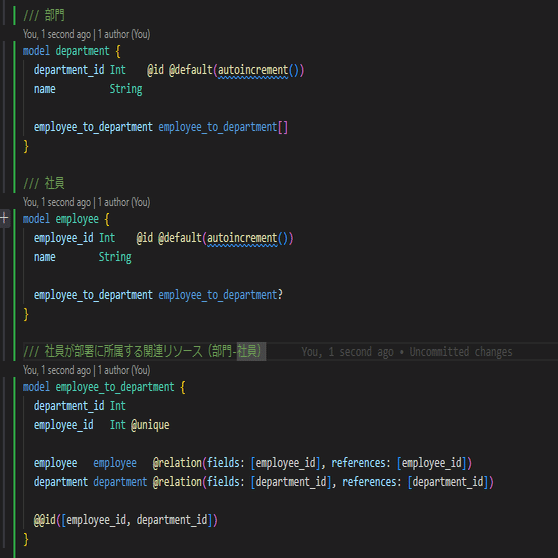Click the inline blame text 'Uncommitted changes'
Image resolution: width=558 pixels, height=558 pixels.
460,352
